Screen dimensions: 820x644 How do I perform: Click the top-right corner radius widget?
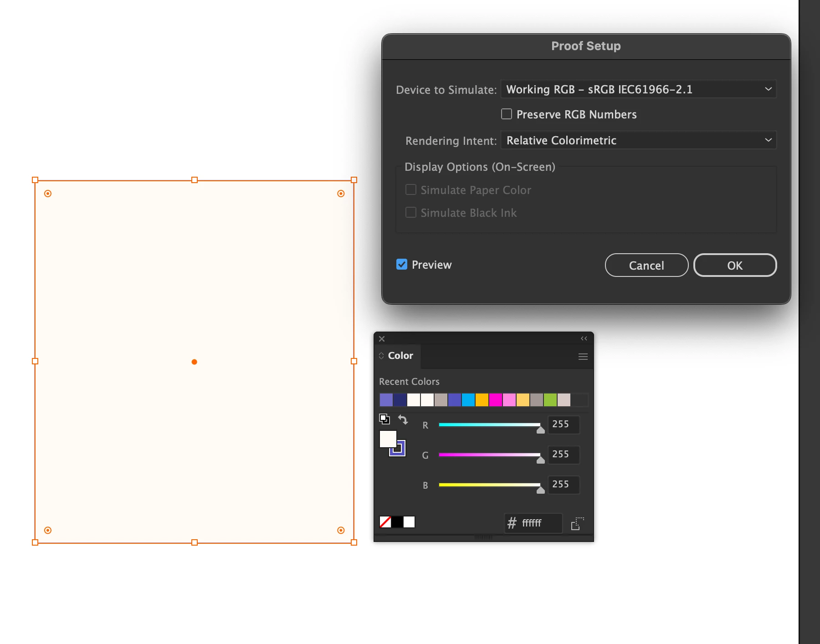(341, 194)
